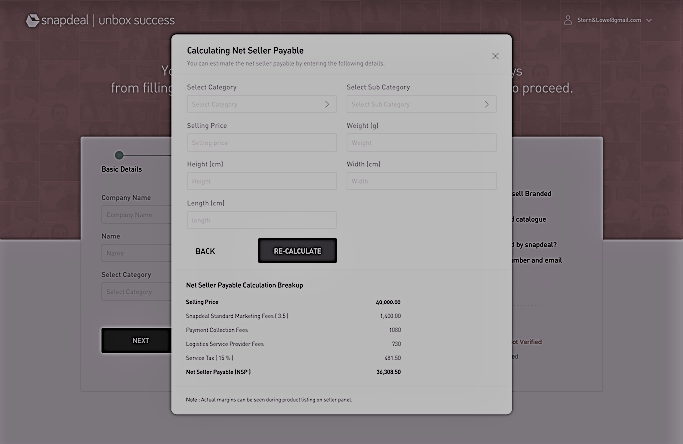Screen dimensions: 683x444
Task: Click the Height (cm) input field
Action: (261, 181)
